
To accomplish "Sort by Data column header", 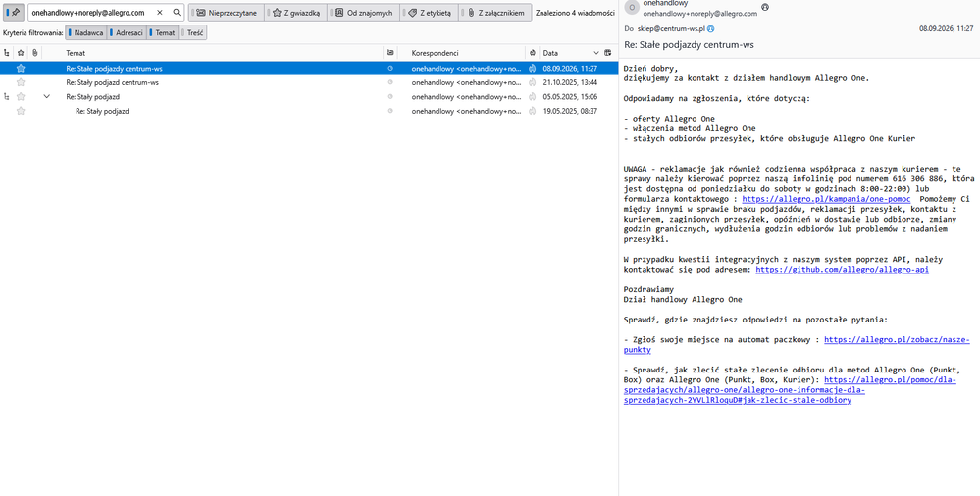I will [x=550, y=53].
